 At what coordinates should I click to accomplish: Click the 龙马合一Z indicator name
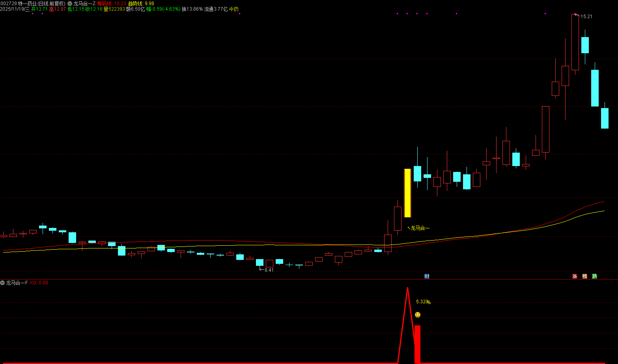(84, 4)
